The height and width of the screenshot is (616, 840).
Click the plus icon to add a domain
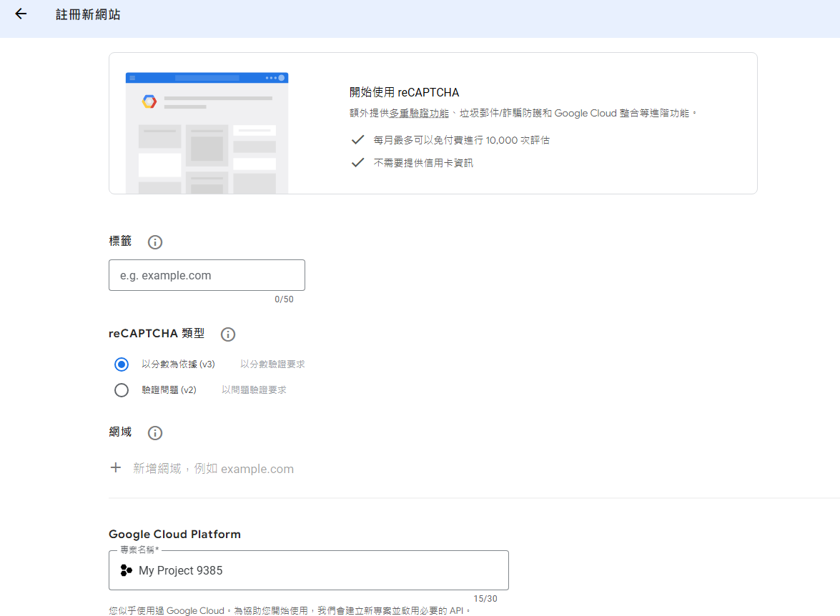point(116,467)
